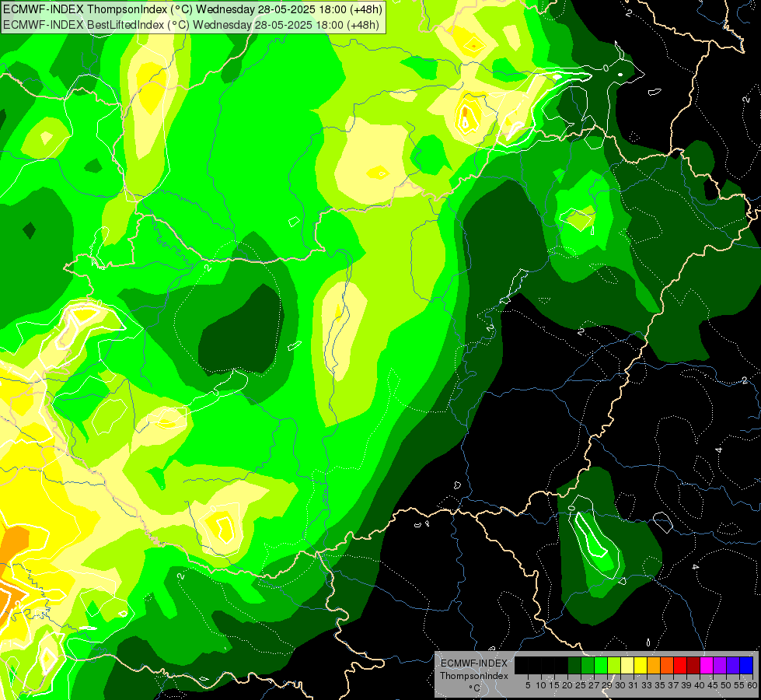
Task: Pick the yellow 31–33 legend swatch
Action: 641,665
